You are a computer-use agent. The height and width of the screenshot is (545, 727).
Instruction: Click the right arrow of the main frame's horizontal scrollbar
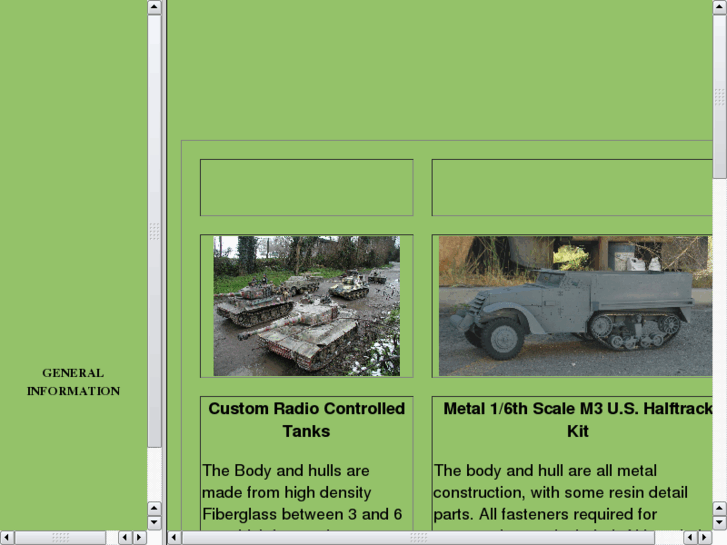coord(704,538)
